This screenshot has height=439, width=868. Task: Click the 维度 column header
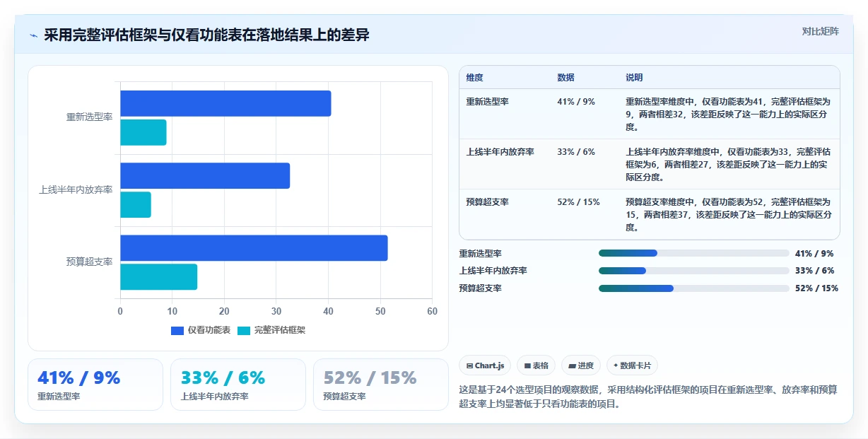pos(474,78)
